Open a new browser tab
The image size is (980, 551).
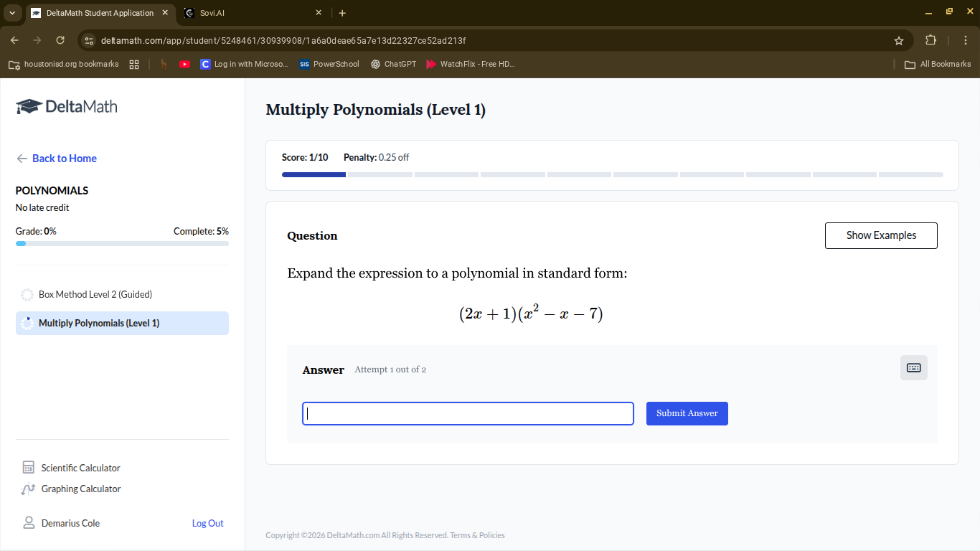point(342,13)
